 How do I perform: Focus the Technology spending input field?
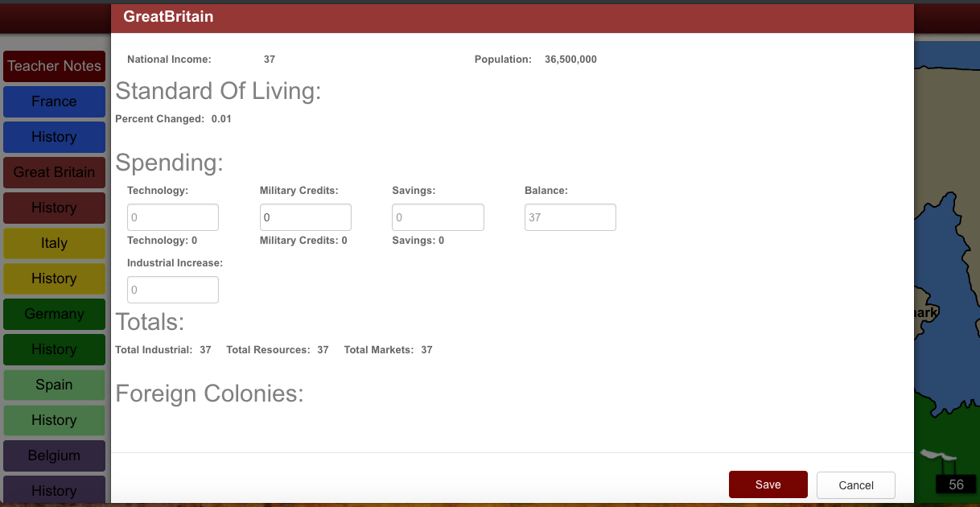[x=173, y=217]
